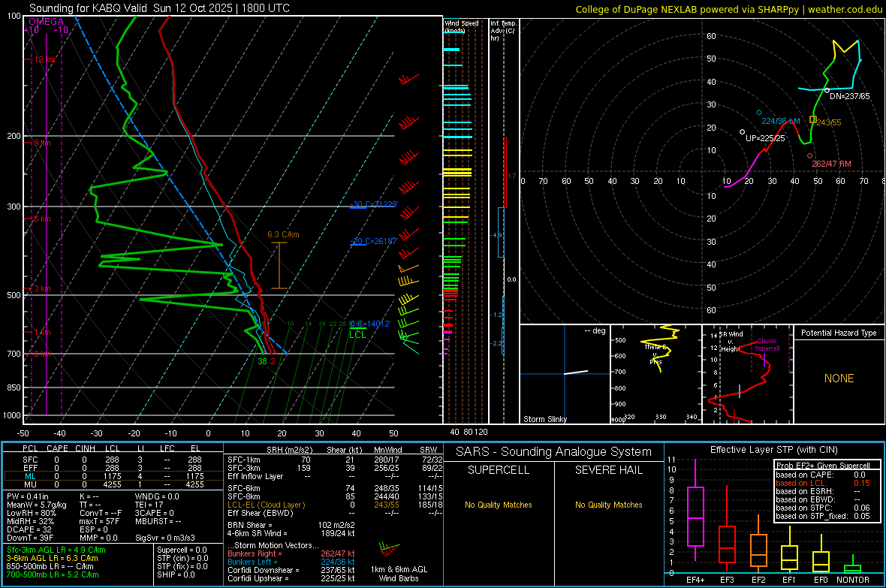Click the magenta OMEGA label

point(46,22)
